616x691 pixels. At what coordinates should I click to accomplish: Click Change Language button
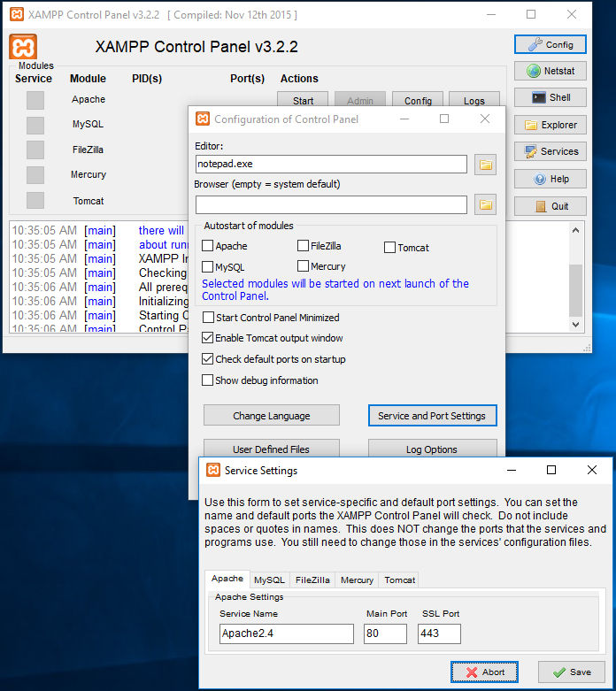[272, 416]
